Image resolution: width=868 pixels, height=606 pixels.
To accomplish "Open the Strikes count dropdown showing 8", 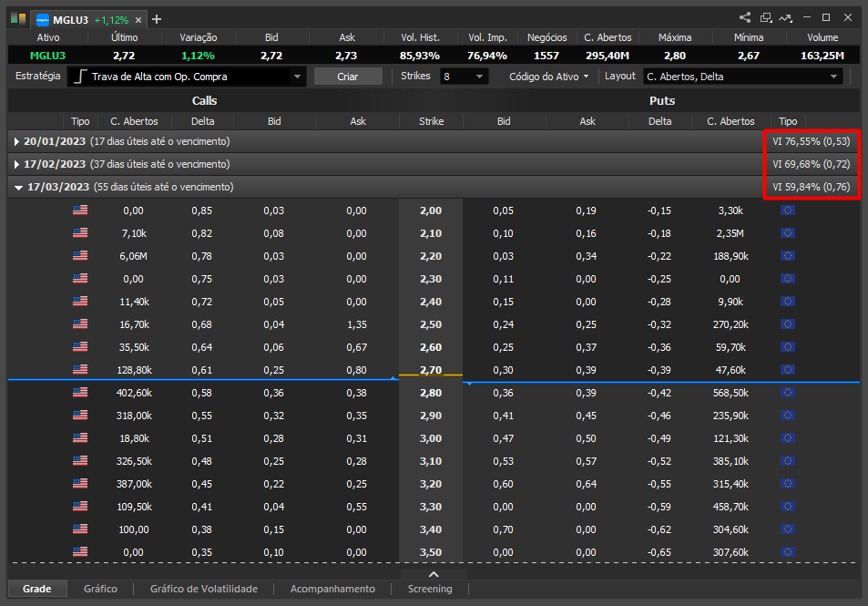I will pos(464,77).
